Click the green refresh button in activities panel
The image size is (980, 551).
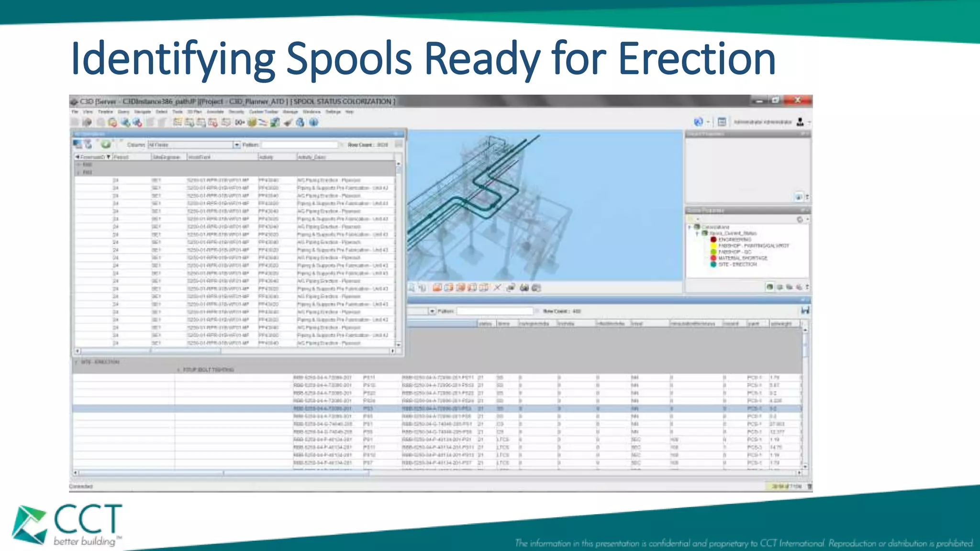(106, 144)
